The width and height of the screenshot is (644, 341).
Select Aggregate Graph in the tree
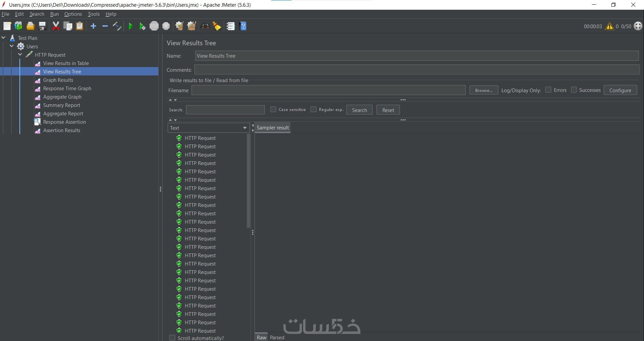point(62,97)
